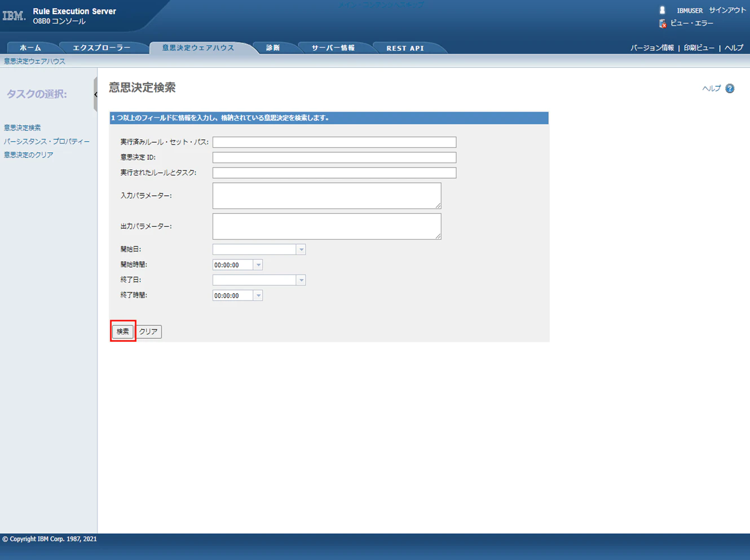This screenshot has width=750, height=560.
Task: Click inside the 入力パラメーター text area
Action: point(327,196)
